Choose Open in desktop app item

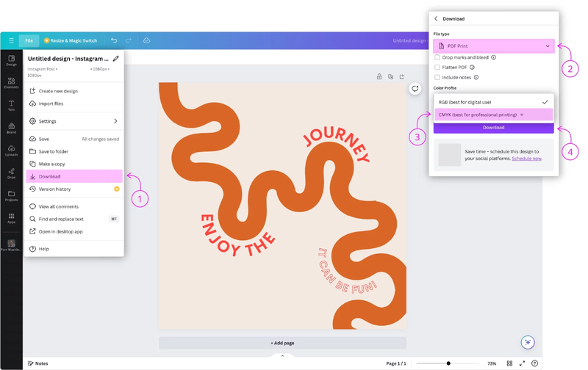coord(74,231)
